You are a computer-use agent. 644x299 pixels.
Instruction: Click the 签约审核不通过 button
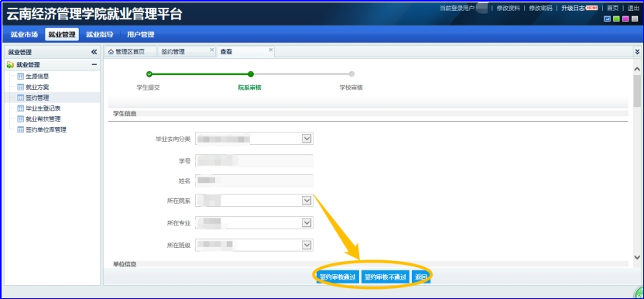385,277
